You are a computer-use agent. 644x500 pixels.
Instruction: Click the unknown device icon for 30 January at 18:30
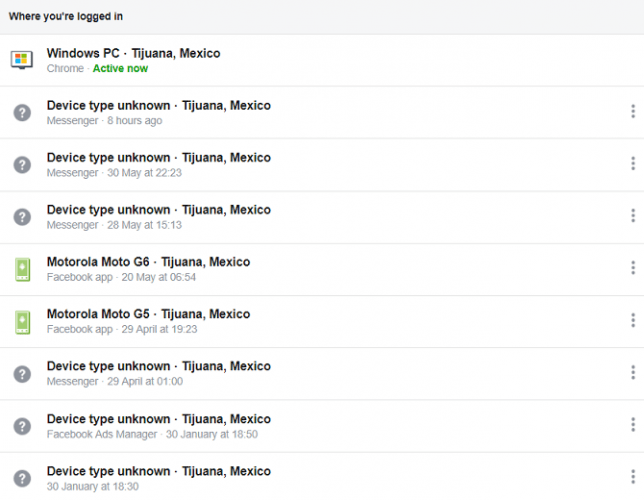[22, 478]
